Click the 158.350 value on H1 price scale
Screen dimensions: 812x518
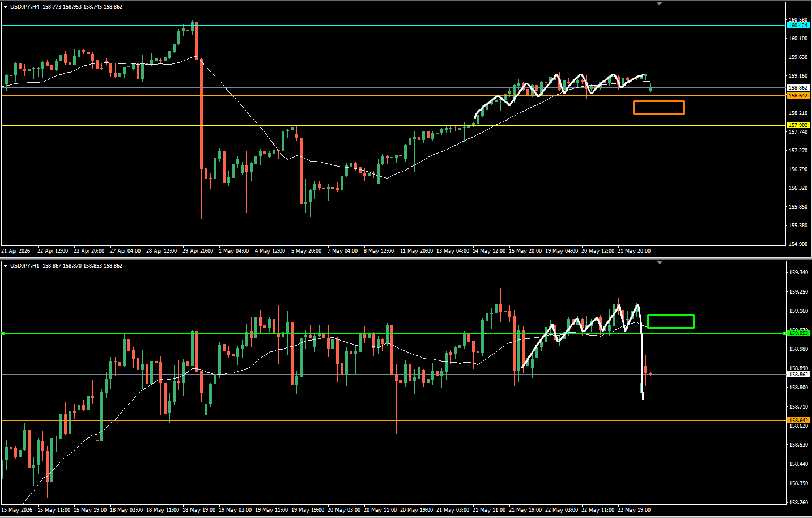[x=798, y=483]
